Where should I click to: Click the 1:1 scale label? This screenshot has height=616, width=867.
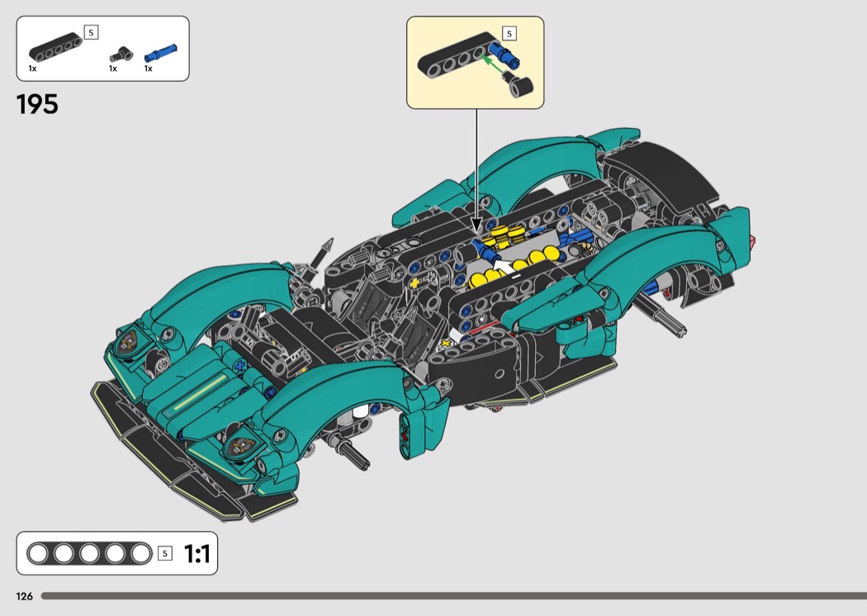(x=197, y=553)
